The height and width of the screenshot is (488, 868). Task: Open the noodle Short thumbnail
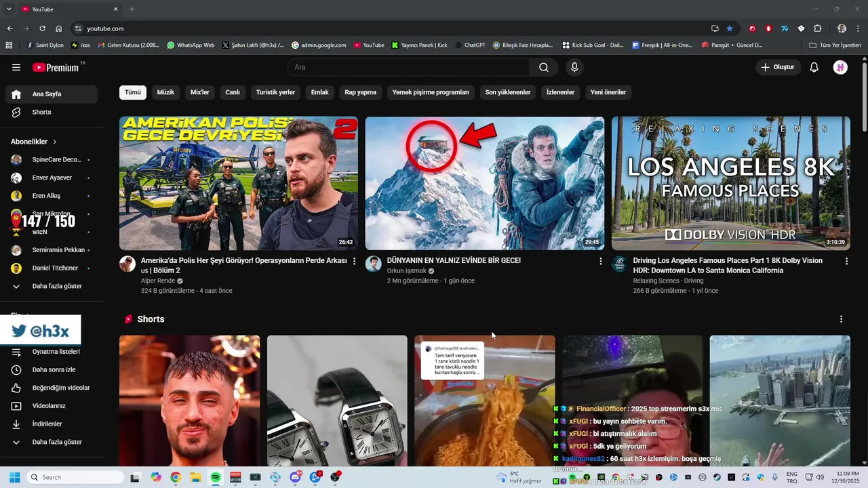click(485, 401)
